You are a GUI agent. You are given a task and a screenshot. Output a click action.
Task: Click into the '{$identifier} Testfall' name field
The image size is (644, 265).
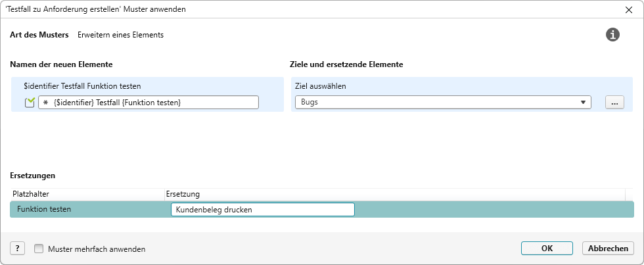pyautogui.click(x=151, y=103)
